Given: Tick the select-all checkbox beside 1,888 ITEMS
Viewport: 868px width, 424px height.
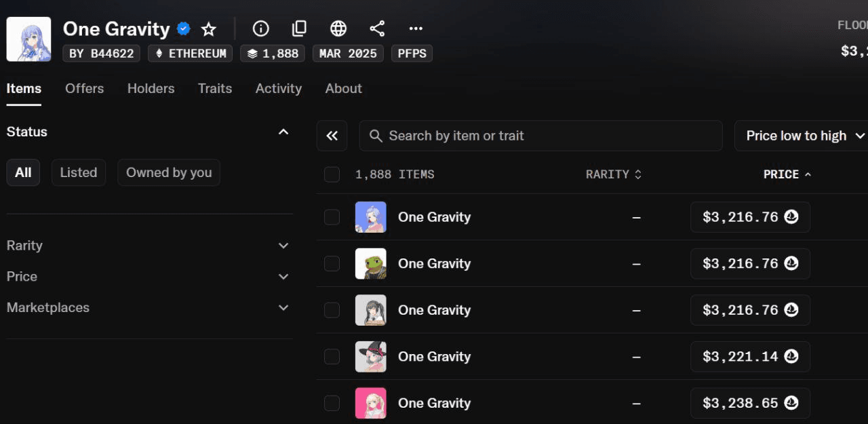Looking at the screenshot, I should click(x=332, y=174).
